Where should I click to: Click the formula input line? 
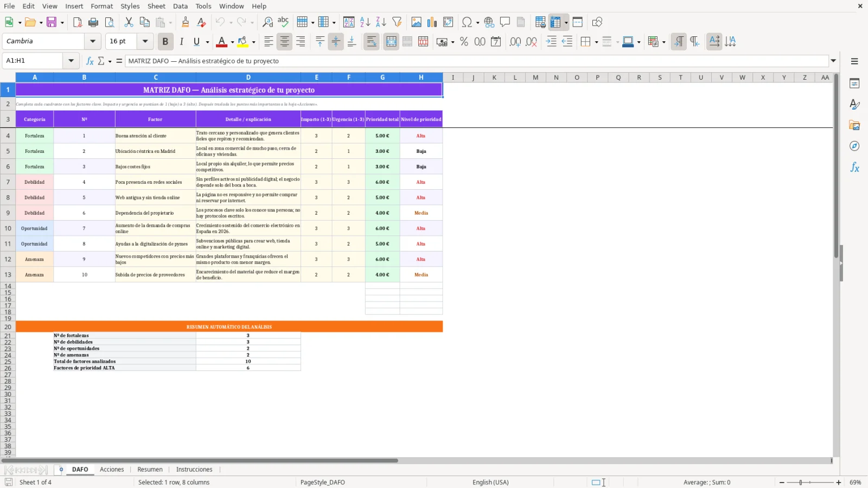[477, 61]
